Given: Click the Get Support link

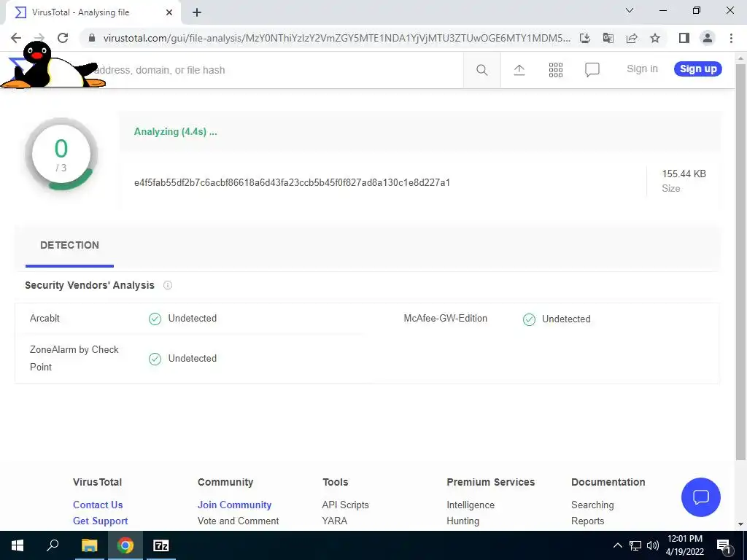Looking at the screenshot, I should pos(101,521).
